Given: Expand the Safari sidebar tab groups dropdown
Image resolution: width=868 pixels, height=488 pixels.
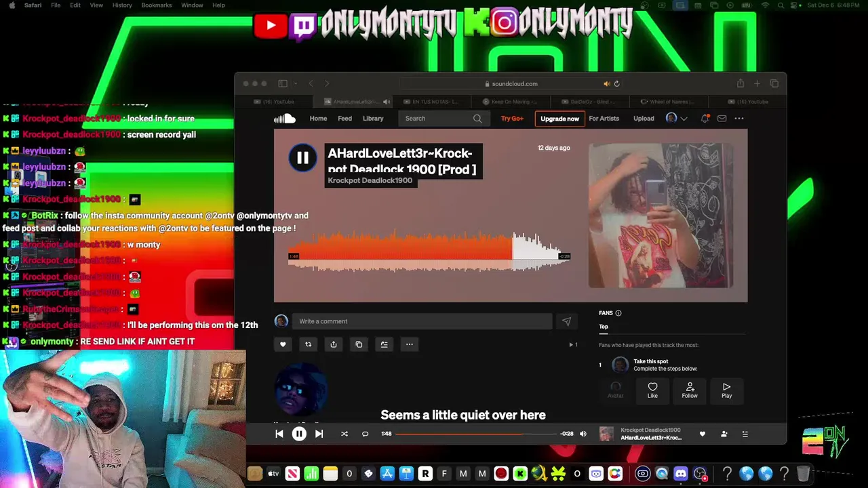Looking at the screenshot, I should pyautogui.click(x=295, y=83).
